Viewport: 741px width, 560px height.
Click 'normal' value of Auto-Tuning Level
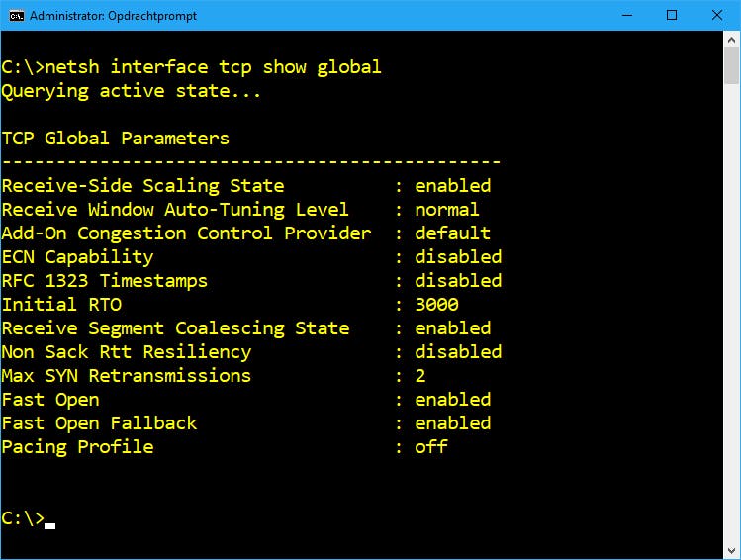tap(446, 210)
